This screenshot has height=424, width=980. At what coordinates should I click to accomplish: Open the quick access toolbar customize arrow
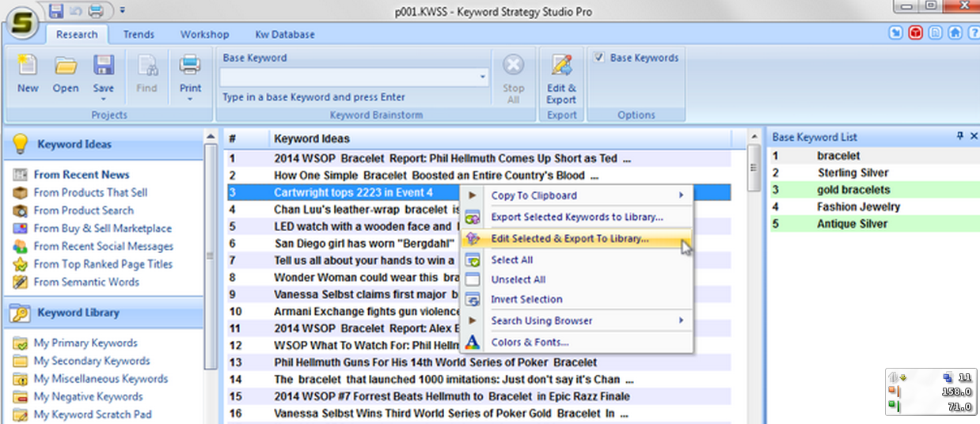(122, 12)
